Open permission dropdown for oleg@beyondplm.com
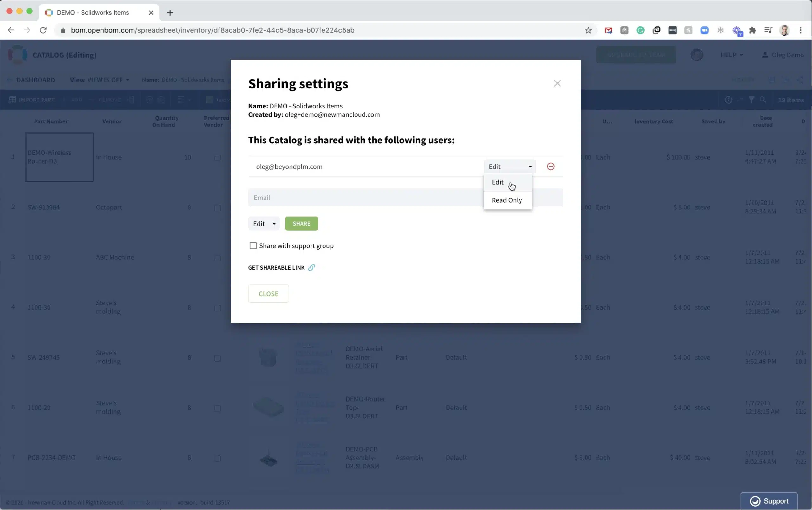Viewport: 812px width, 510px height. point(509,167)
